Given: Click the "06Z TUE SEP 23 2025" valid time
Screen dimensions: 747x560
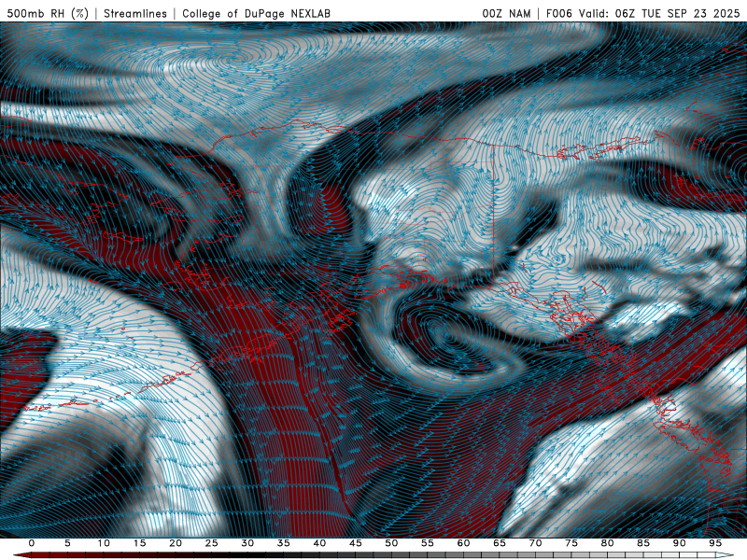Looking at the screenshot, I should point(677,13).
